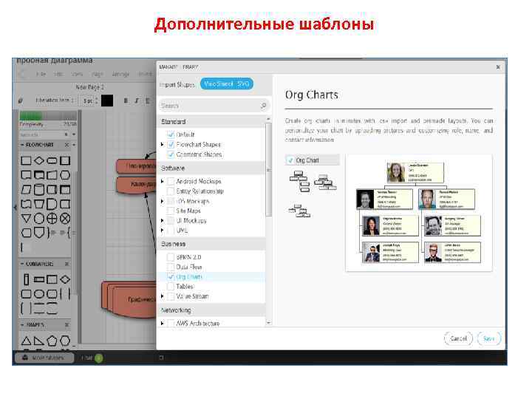The image size is (532, 399).
Task: Select the Manual Operation trapezoid shape
Action: pos(39,204)
